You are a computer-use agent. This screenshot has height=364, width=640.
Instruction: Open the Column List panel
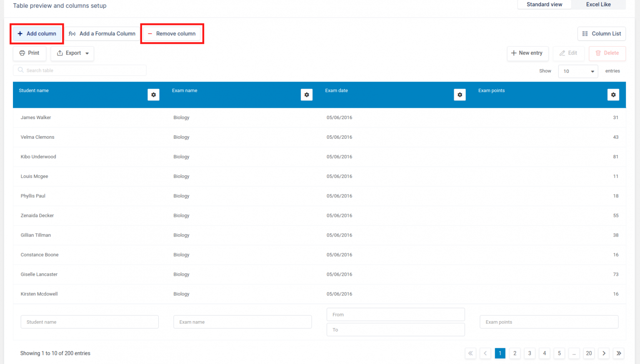coord(601,34)
